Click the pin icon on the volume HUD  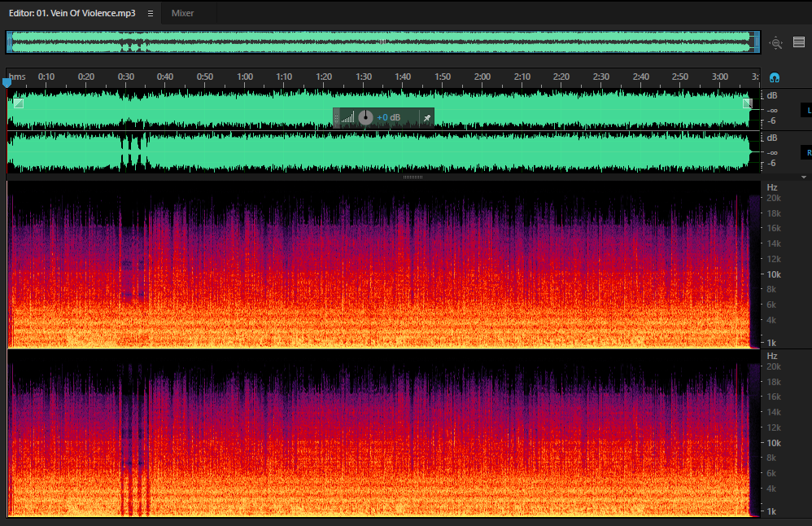coord(426,118)
